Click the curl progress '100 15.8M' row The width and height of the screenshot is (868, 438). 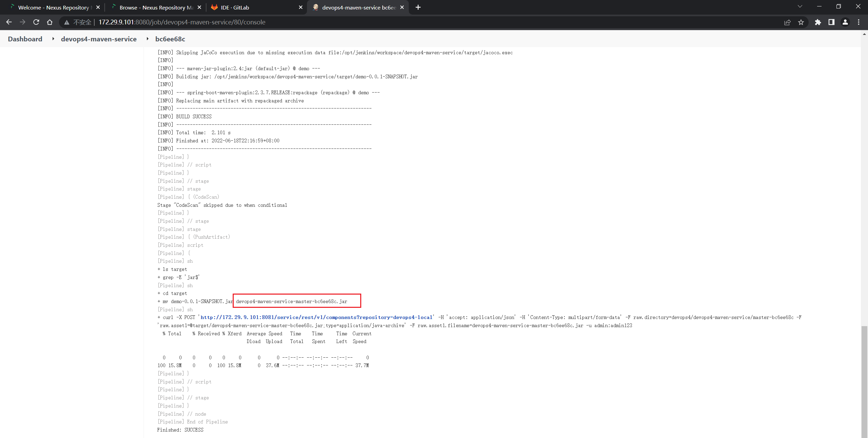(263, 365)
